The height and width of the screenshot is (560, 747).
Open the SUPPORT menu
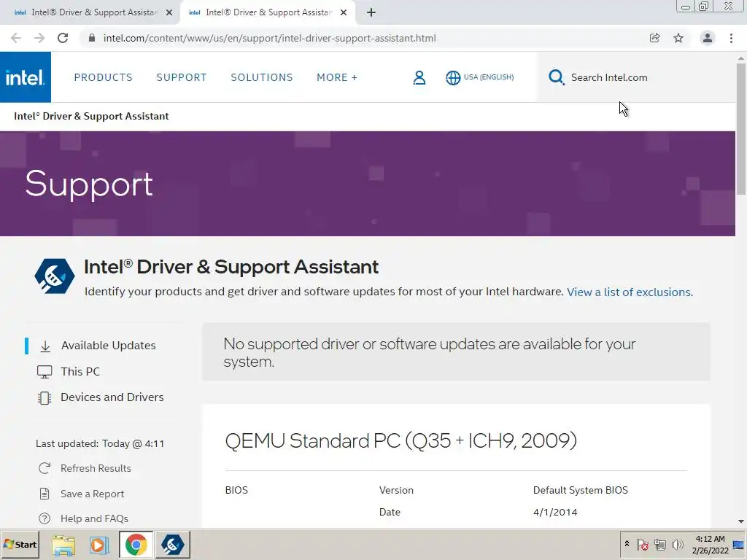coord(182,77)
